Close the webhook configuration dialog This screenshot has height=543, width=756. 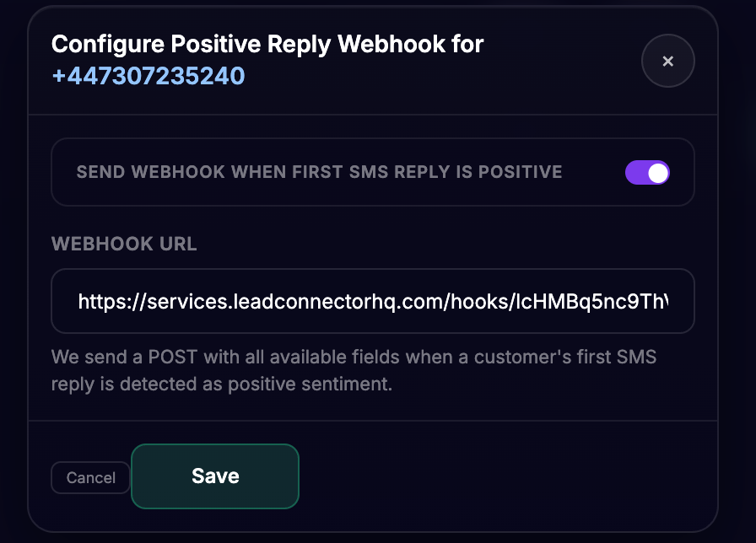pos(667,61)
